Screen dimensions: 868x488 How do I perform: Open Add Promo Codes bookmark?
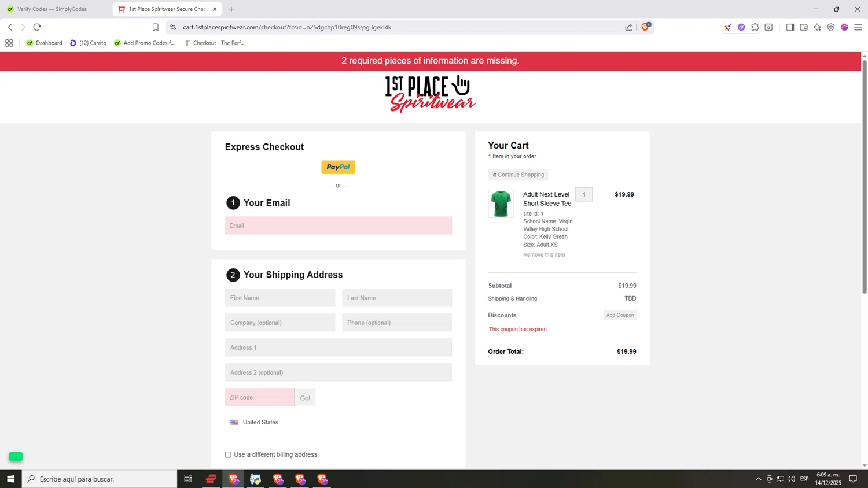coord(145,43)
